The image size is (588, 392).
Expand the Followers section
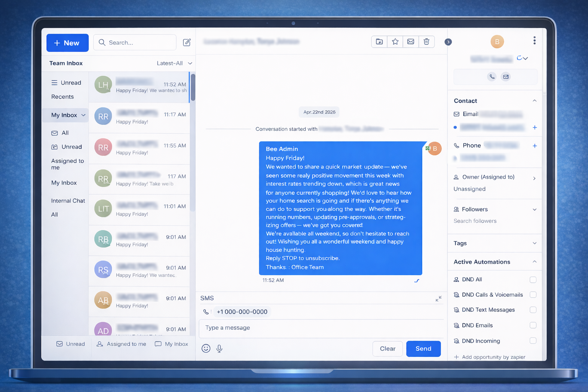coord(534,209)
